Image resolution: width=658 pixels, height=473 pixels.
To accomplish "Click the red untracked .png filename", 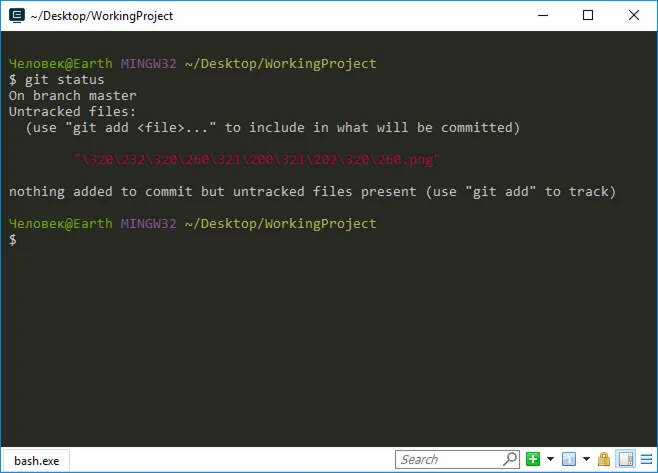I will click(x=257, y=159).
